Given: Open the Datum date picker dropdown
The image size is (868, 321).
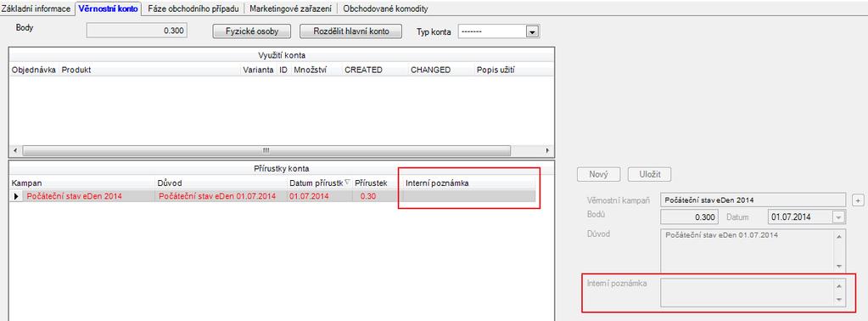Looking at the screenshot, I should click(x=839, y=217).
